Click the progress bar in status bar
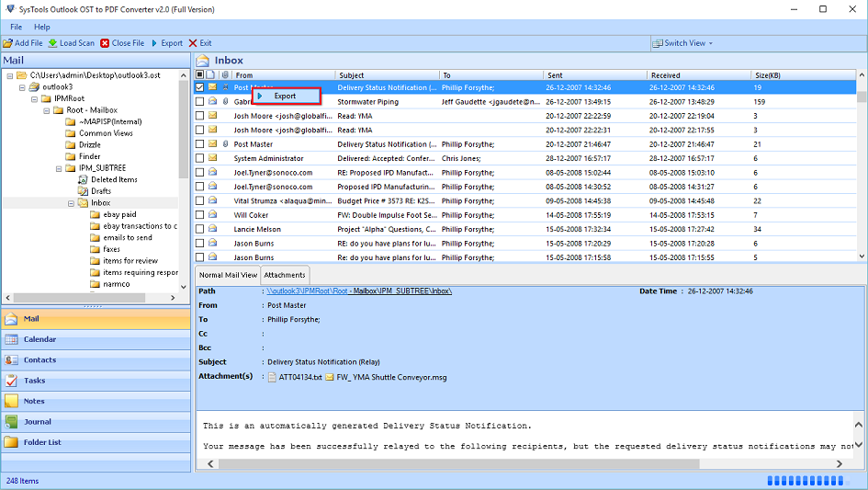 pyautogui.click(x=807, y=481)
